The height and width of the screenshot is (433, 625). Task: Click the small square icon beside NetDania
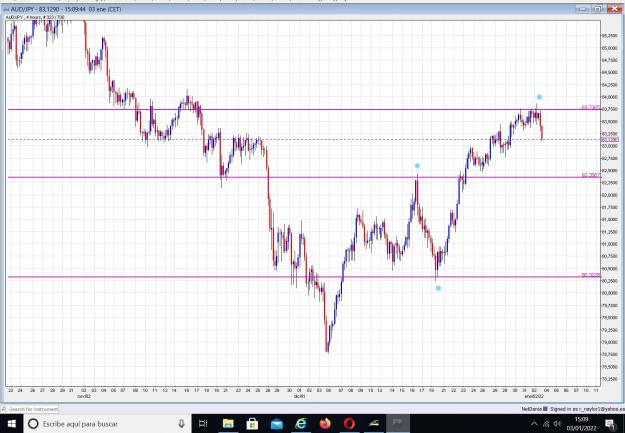(x=546, y=409)
